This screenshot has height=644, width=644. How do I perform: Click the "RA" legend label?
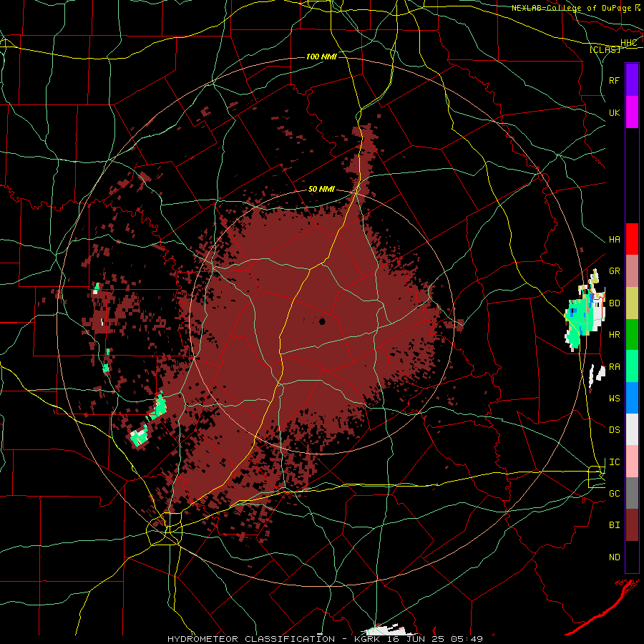point(614,367)
